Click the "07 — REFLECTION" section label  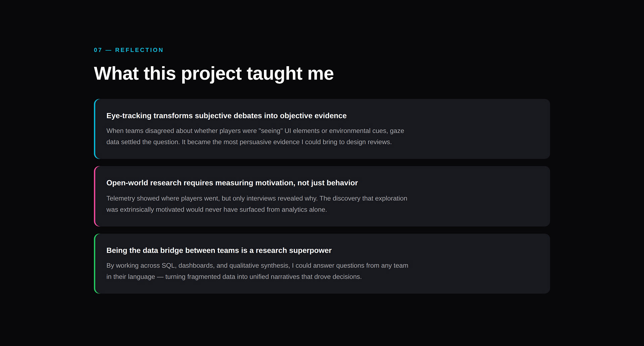[128, 50]
